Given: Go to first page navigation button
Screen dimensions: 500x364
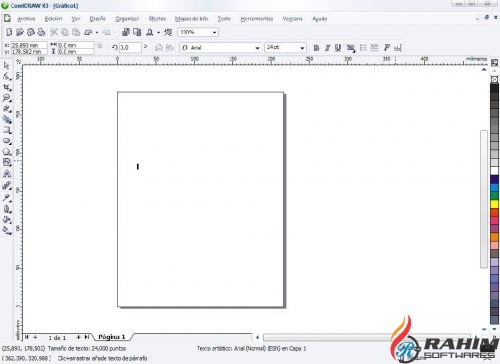Looking at the screenshot, I should [27, 337].
